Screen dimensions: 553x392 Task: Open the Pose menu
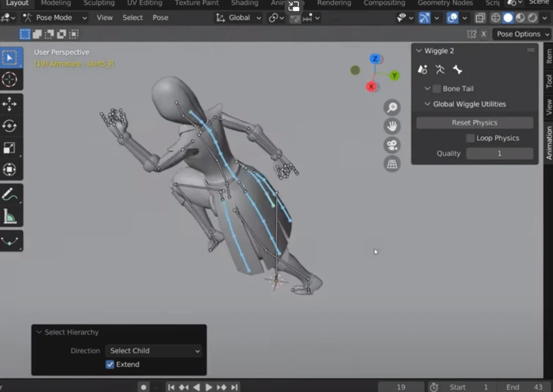click(x=161, y=18)
